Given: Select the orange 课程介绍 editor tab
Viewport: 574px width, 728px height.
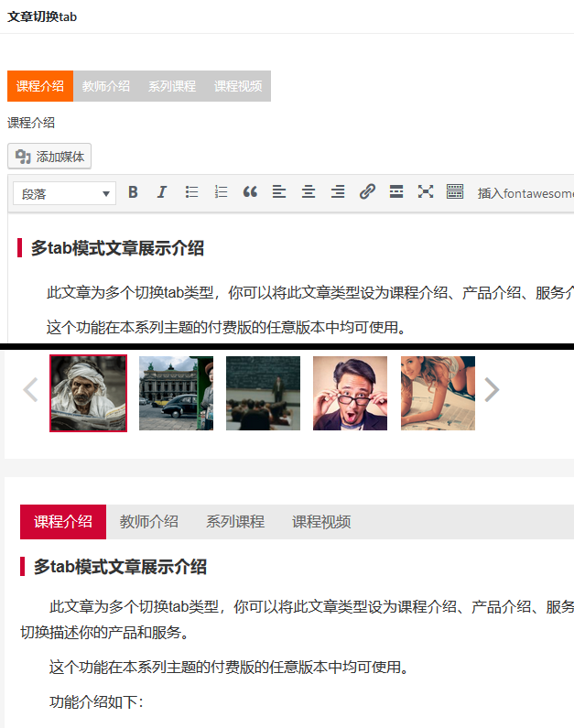Looking at the screenshot, I should [40, 86].
